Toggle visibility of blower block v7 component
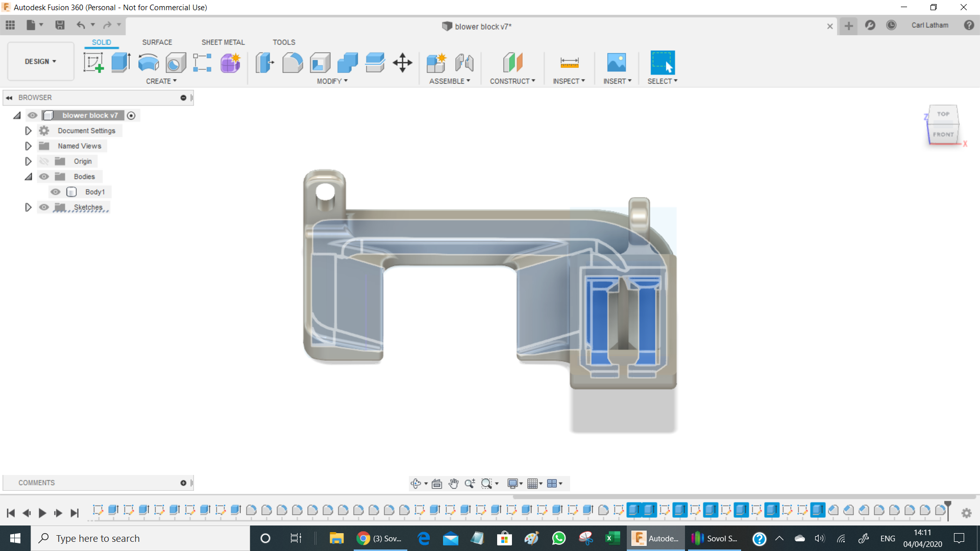Image resolution: width=980 pixels, height=551 pixels. 33,115
